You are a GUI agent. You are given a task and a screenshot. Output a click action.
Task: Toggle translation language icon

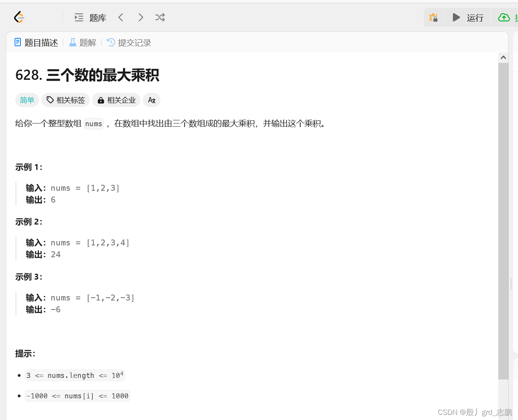(x=151, y=100)
